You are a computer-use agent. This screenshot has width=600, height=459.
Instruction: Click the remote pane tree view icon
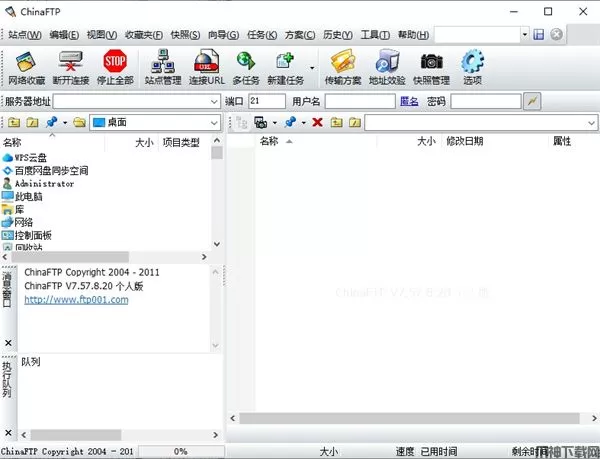241,122
